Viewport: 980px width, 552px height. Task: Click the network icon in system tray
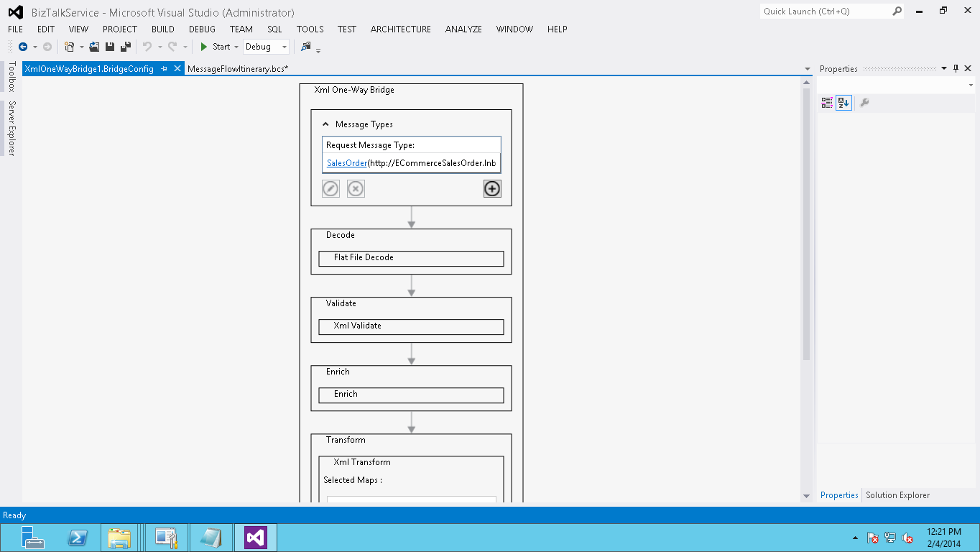pos(890,538)
